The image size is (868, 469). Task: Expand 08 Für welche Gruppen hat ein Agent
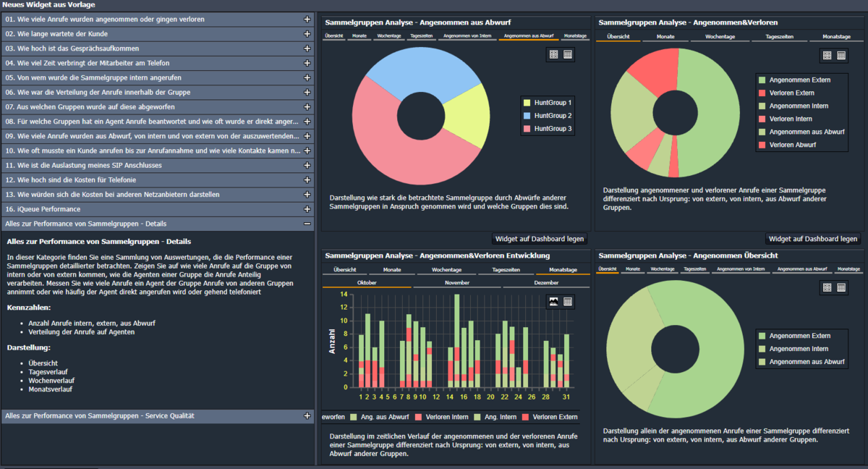pos(307,122)
